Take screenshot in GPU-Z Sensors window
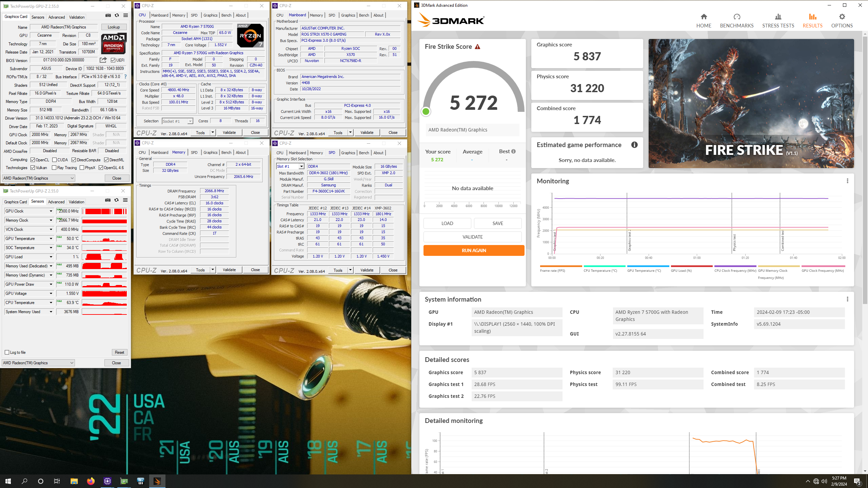The image size is (868, 488). 108,200
